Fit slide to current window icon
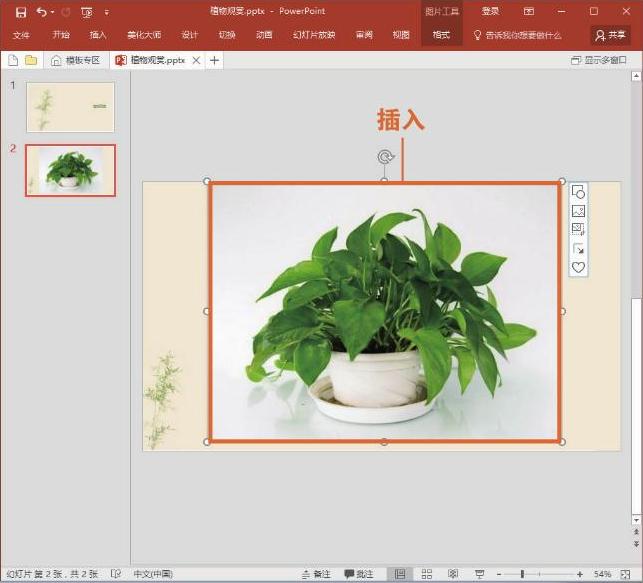This screenshot has width=643, height=583. (625, 574)
